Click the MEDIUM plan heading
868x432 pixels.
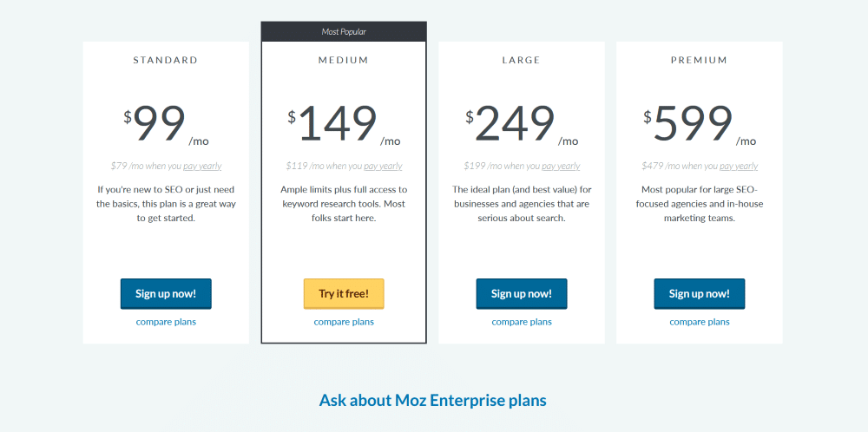(344, 61)
